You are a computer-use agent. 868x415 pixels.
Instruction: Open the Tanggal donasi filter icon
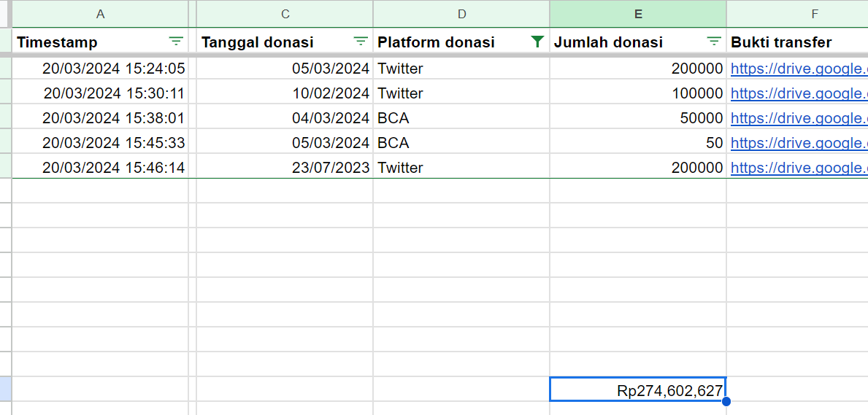(x=361, y=41)
